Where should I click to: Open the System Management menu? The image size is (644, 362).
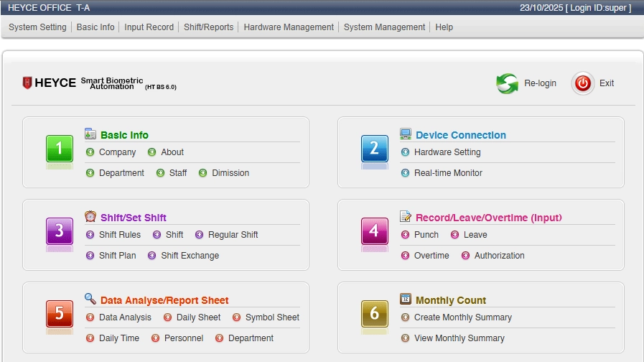click(x=384, y=27)
